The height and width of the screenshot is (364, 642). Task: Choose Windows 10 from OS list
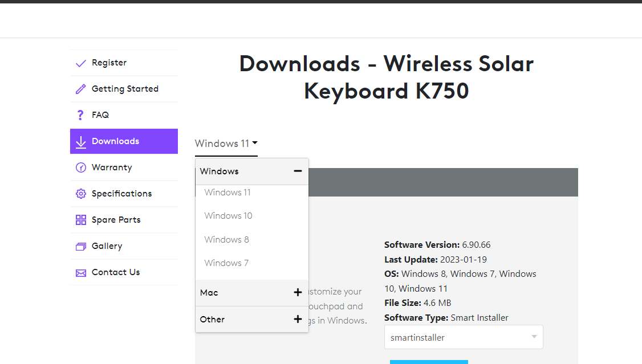(228, 215)
